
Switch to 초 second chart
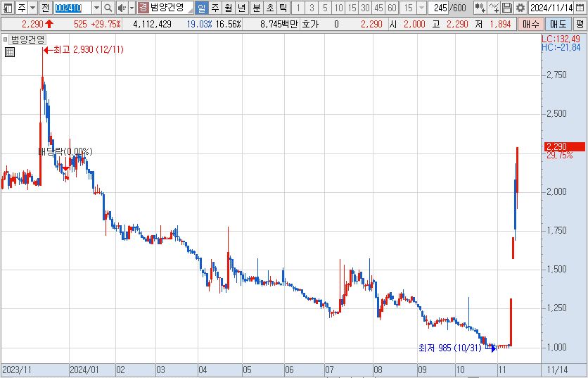click(x=270, y=8)
